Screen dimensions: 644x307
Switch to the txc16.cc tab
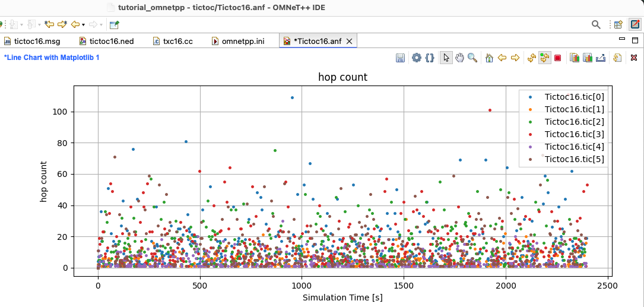tap(173, 41)
